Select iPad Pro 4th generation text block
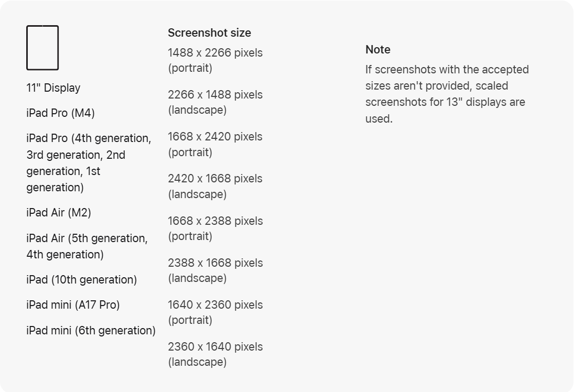574x392 pixels. click(89, 163)
